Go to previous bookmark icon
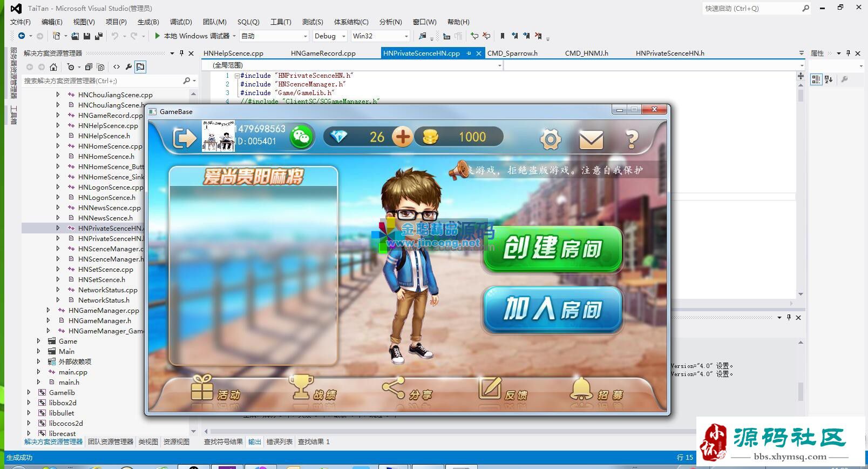 click(514, 36)
